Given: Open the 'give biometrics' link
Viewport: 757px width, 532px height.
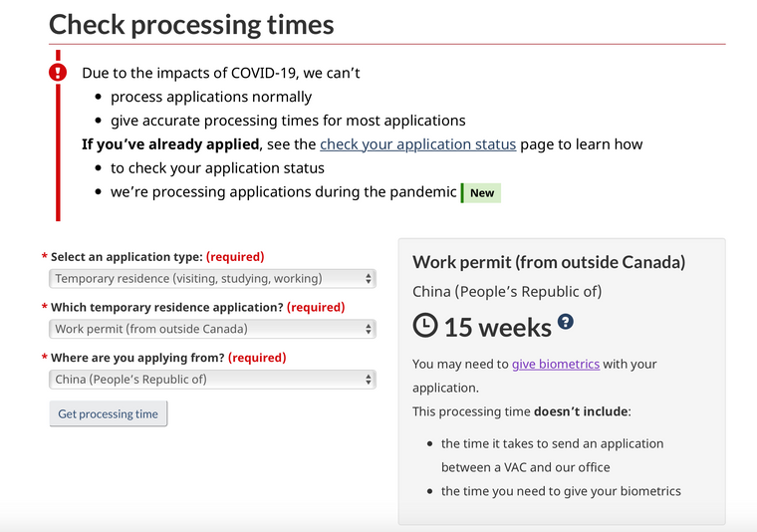Looking at the screenshot, I should (x=556, y=364).
